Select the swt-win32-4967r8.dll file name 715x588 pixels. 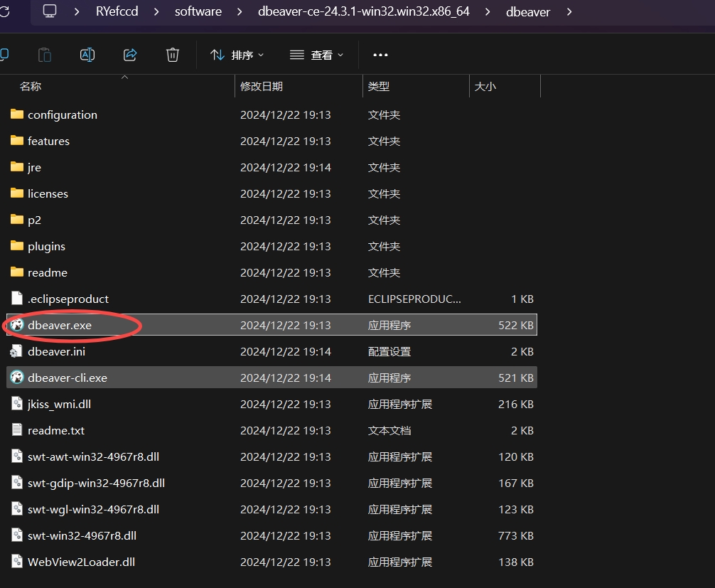(82, 535)
